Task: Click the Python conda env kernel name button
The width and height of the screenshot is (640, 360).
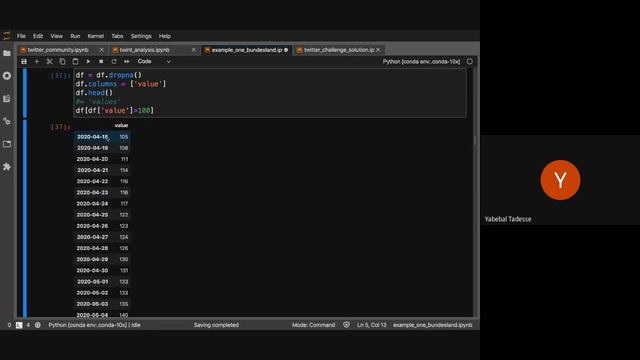Action: click(421, 62)
